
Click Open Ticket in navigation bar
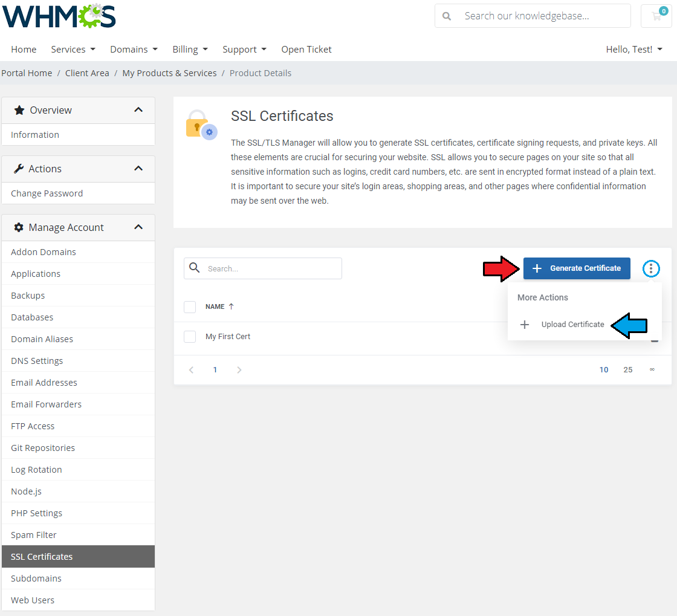click(306, 49)
